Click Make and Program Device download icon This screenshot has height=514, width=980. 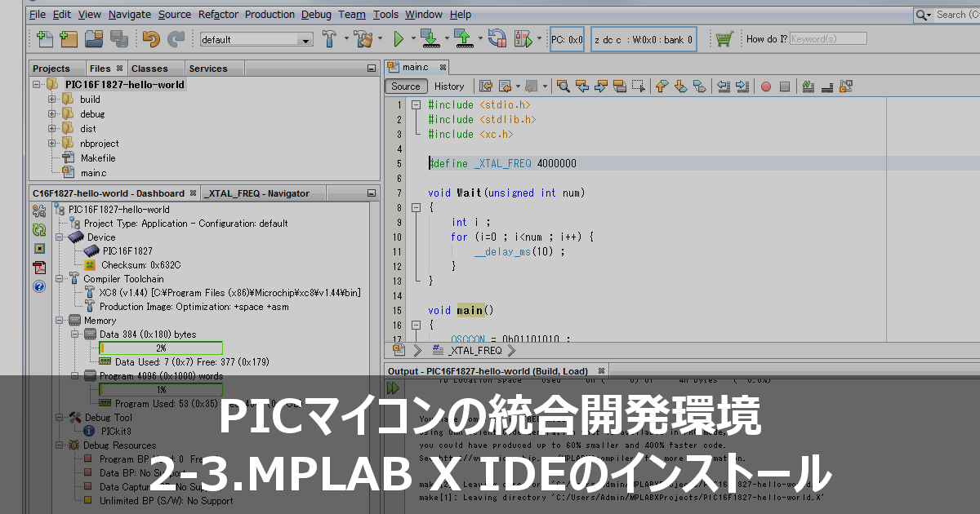pyautogui.click(x=430, y=38)
